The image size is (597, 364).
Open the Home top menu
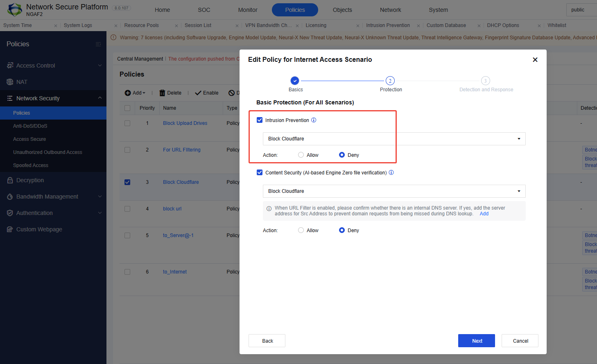coord(162,10)
